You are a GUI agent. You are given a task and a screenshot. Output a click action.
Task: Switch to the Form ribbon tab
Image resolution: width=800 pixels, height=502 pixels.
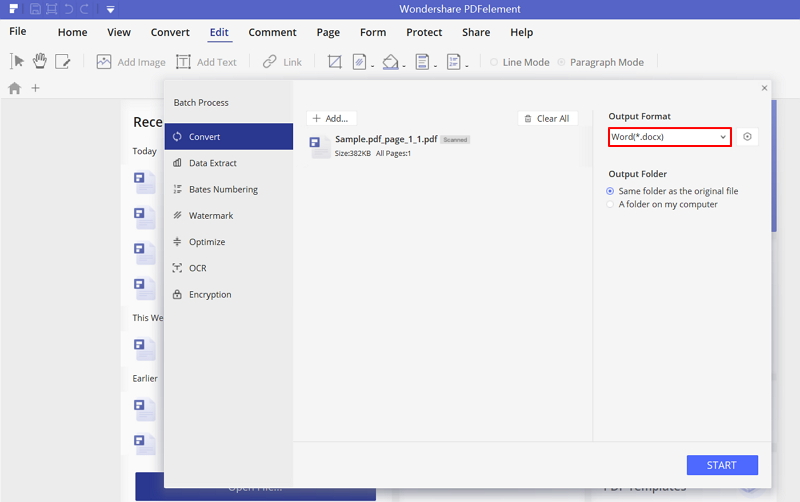pyautogui.click(x=373, y=32)
